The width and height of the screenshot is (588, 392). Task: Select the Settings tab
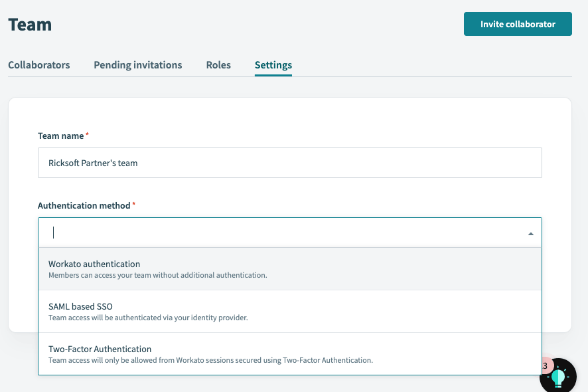(x=273, y=65)
